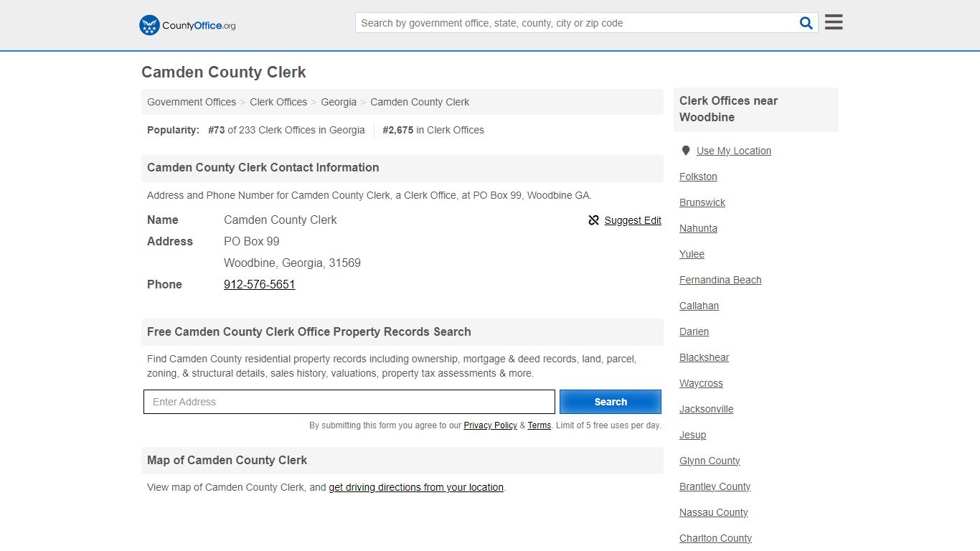This screenshot has width=980, height=551.
Task: Click the #2,675 in Clerk Offices text
Action: click(433, 130)
